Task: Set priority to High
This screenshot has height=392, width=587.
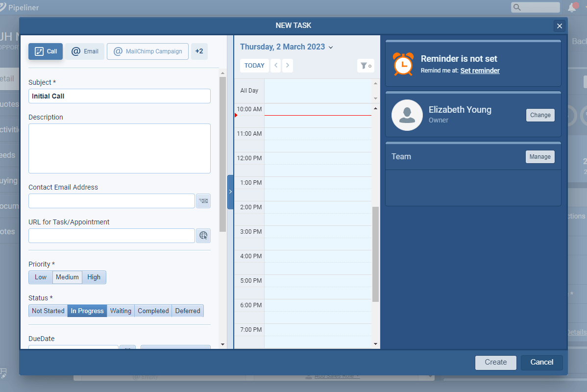Action: pos(94,277)
